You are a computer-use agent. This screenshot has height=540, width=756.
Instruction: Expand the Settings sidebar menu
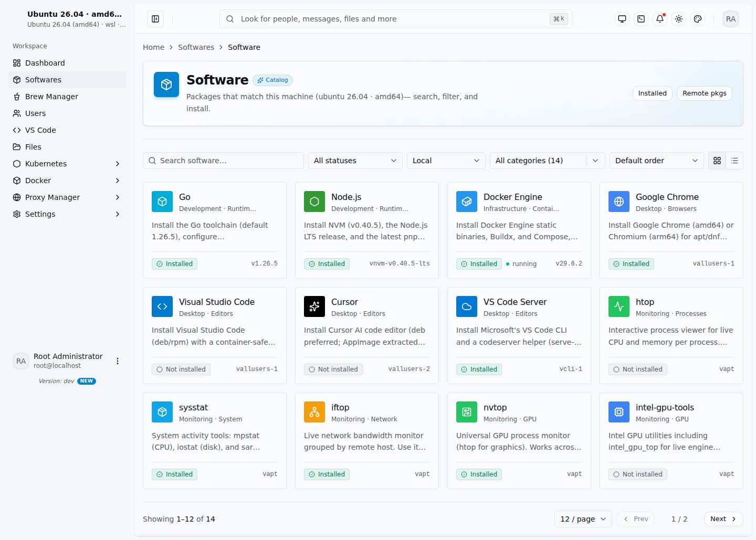click(x=67, y=214)
